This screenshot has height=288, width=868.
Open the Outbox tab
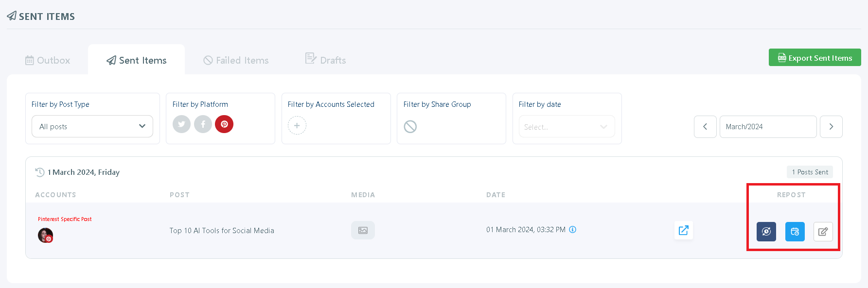point(48,60)
